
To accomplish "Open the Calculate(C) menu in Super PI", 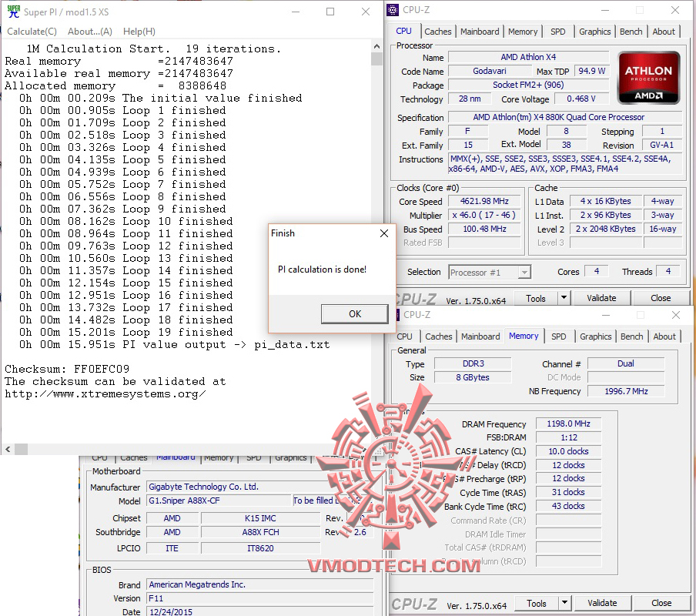I will click(x=32, y=32).
